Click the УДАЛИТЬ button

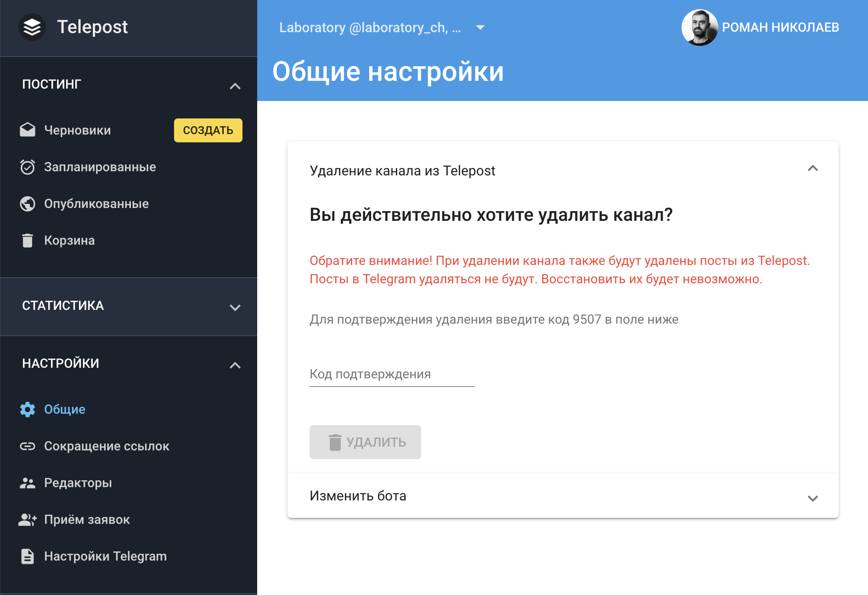coord(365,442)
